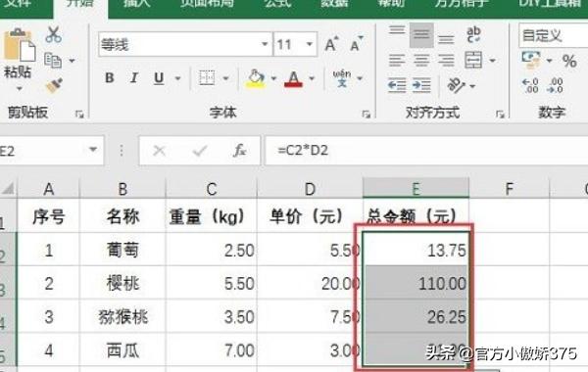Toggle Italic formatting

click(x=134, y=78)
